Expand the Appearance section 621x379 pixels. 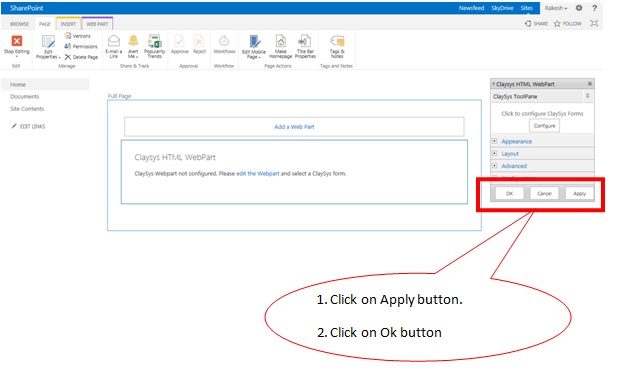click(x=495, y=141)
